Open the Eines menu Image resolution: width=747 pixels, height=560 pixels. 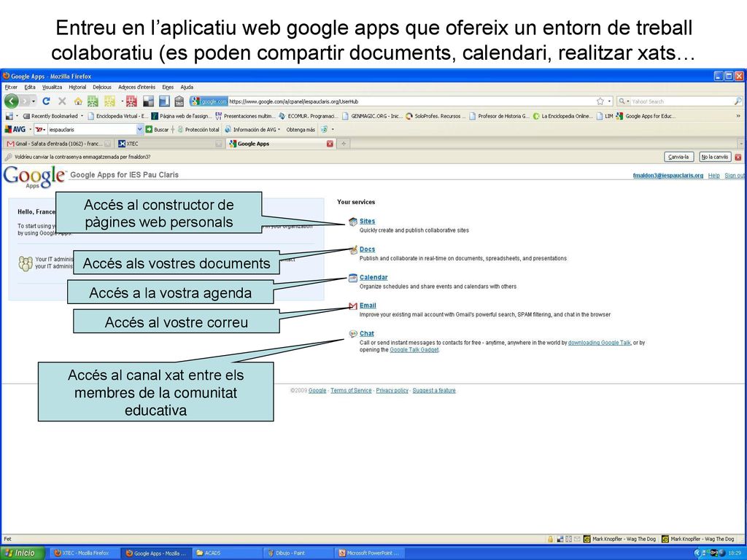click(168, 87)
